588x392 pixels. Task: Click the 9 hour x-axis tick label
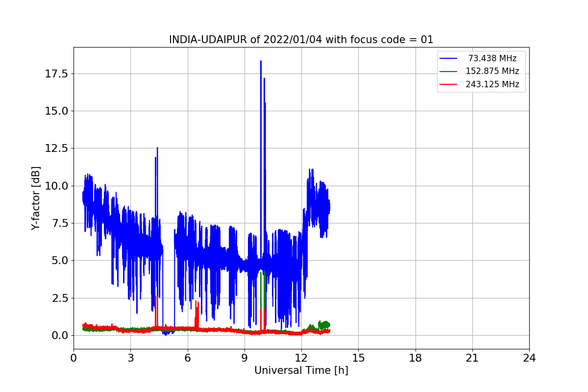point(245,358)
